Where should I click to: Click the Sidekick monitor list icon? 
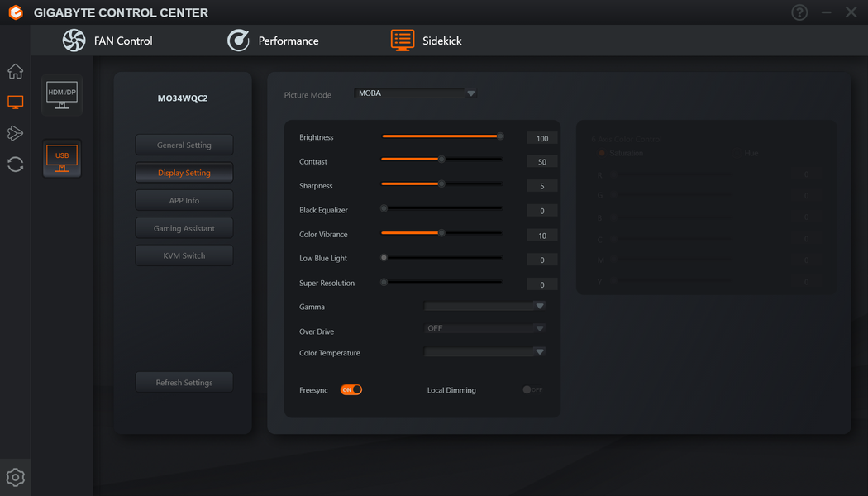point(403,41)
